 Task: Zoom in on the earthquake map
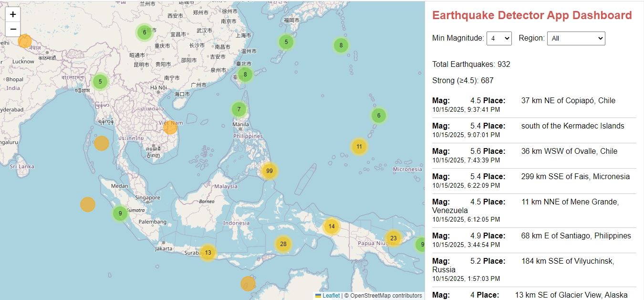click(x=13, y=14)
